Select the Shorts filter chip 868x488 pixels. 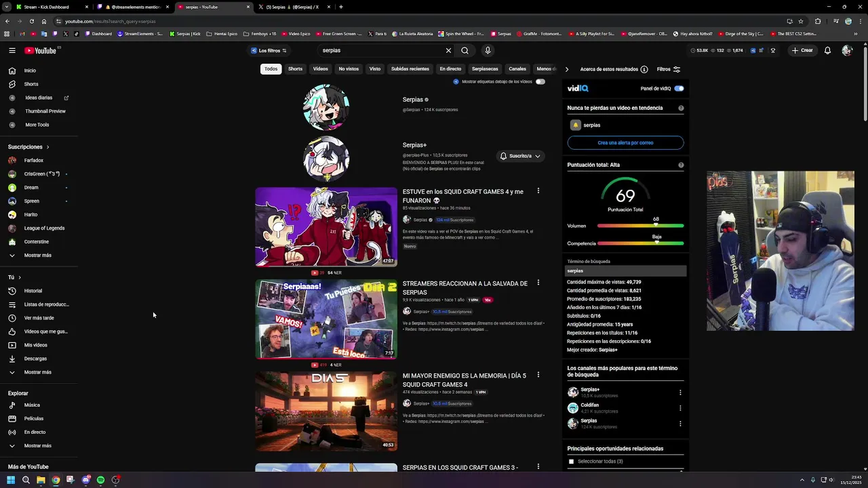[x=295, y=68]
